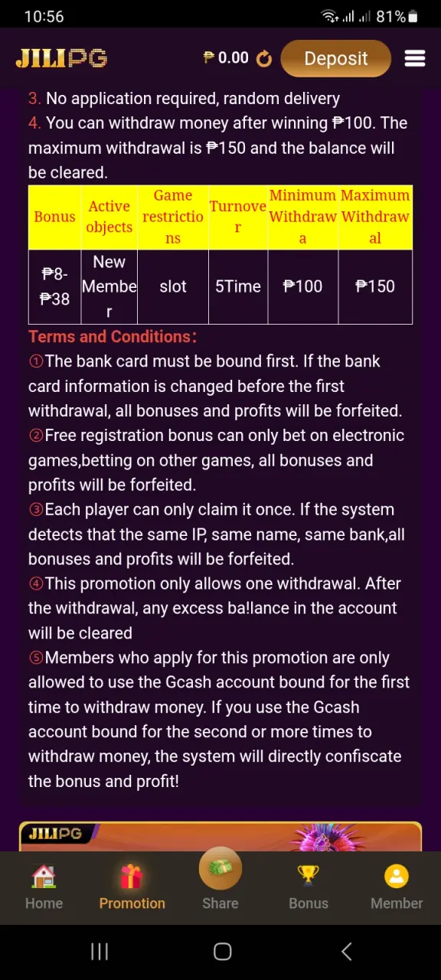Open the Share money icon
Viewport: 441px width, 980px height.
coord(220,869)
